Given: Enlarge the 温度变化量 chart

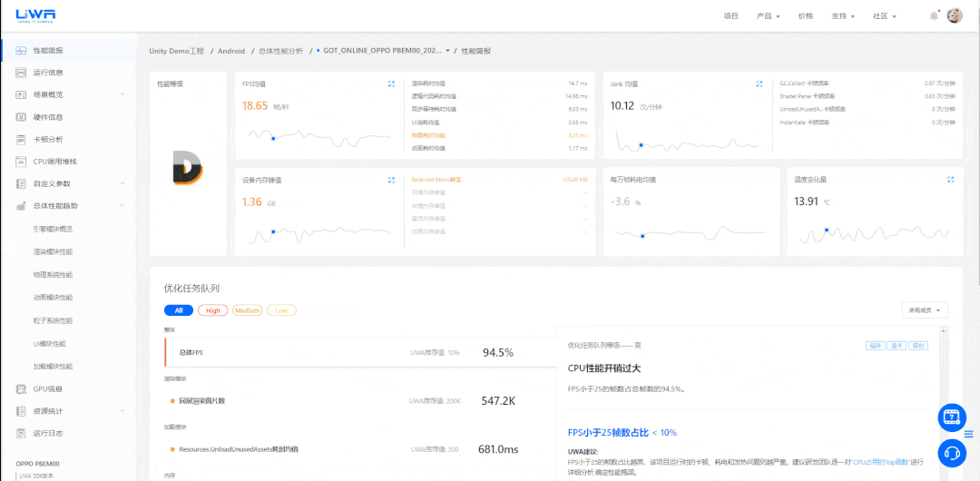Looking at the screenshot, I should tap(950, 180).
